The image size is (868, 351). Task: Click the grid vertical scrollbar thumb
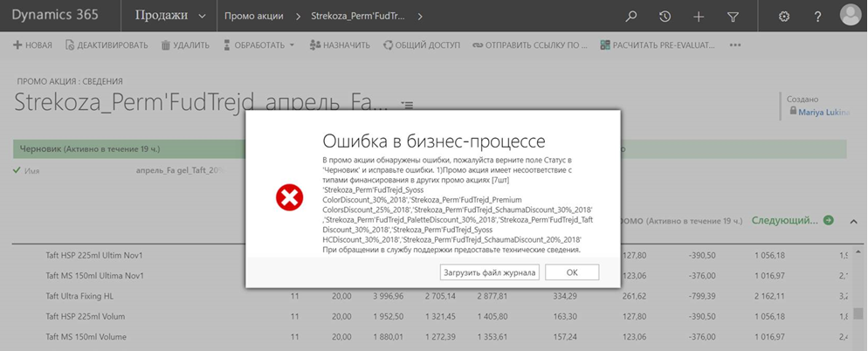[858, 313]
